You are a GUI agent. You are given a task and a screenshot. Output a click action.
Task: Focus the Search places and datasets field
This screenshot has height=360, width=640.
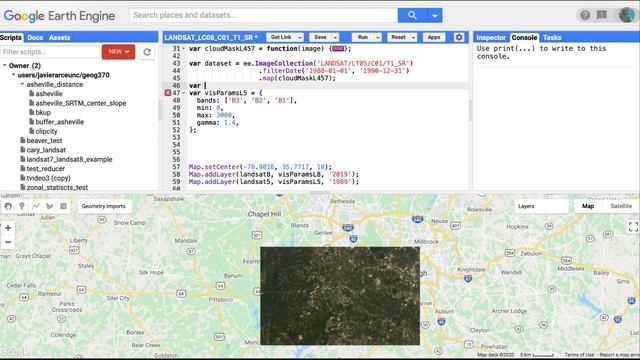264,16
